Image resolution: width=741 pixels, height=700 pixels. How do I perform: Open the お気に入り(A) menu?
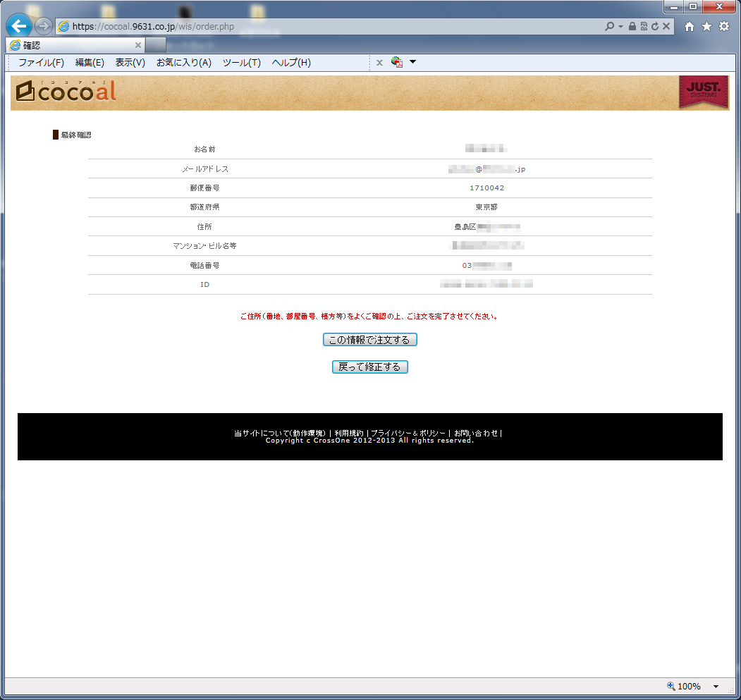(183, 63)
